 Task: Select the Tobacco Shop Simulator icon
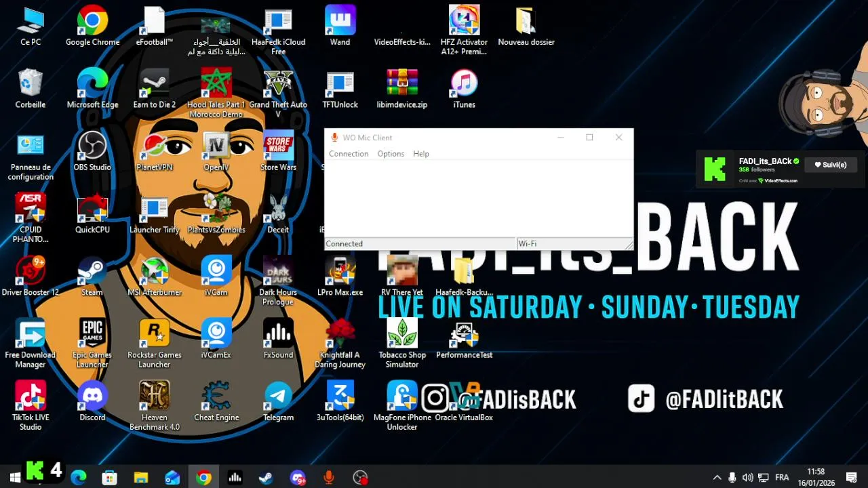coord(402,343)
